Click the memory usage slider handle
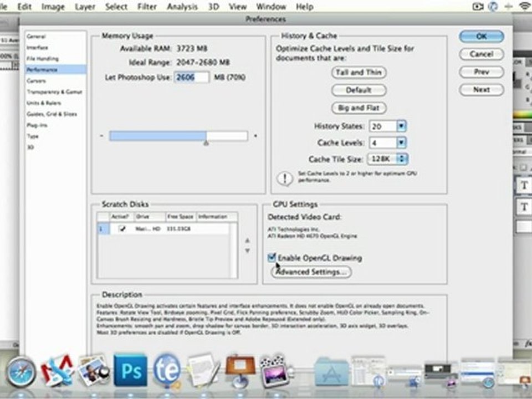This screenshot has width=532, height=399. click(206, 142)
